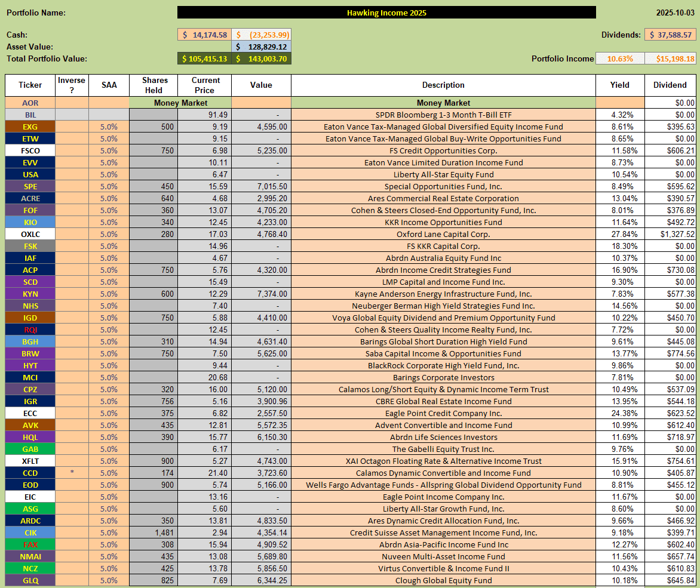The image size is (700, 588).
Task: Click the Description column header
Action: pyautogui.click(x=443, y=85)
